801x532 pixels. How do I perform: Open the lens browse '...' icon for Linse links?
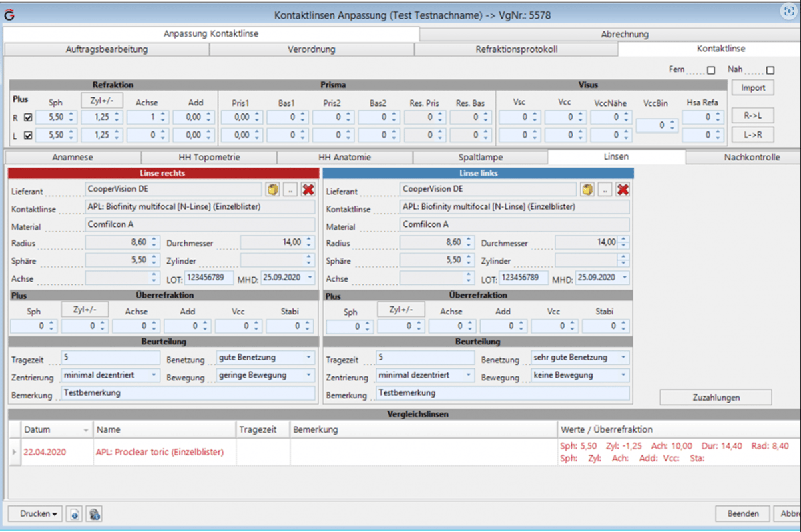pos(605,189)
